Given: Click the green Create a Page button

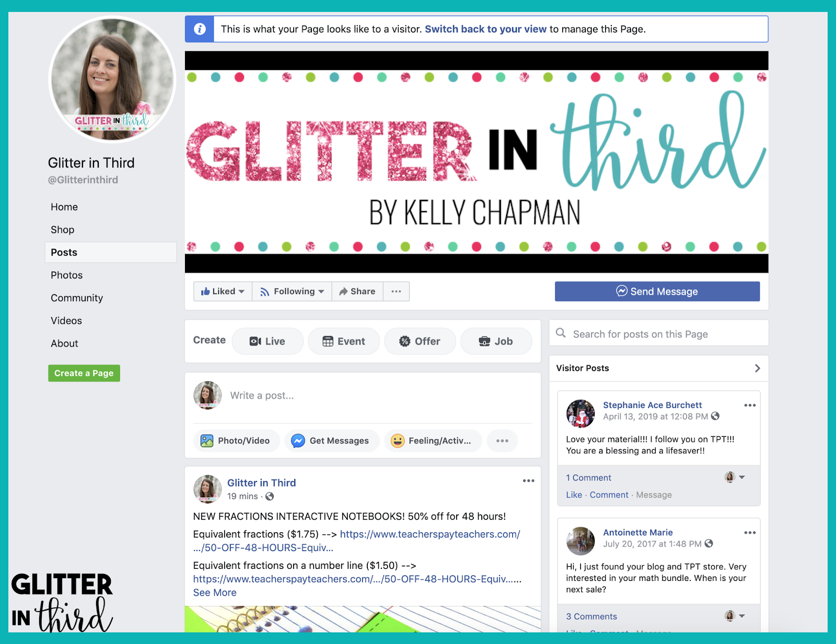Looking at the screenshot, I should pos(84,373).
